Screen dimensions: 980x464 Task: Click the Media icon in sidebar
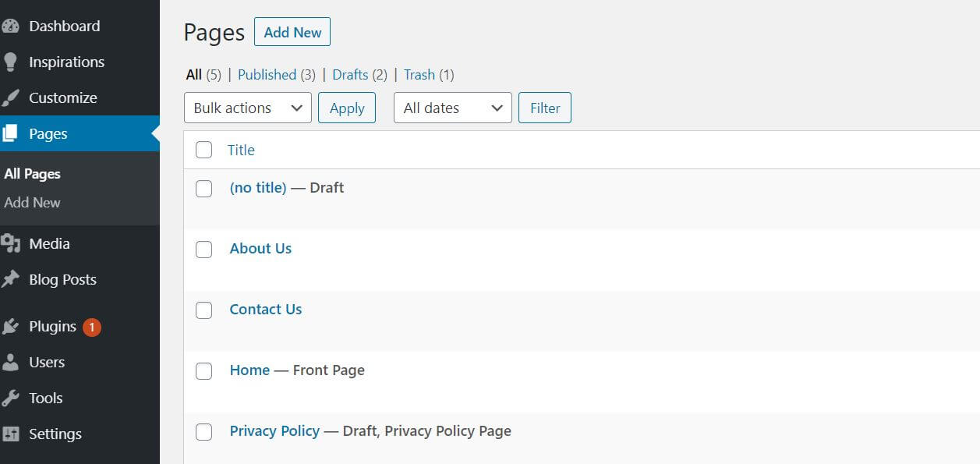10,243
